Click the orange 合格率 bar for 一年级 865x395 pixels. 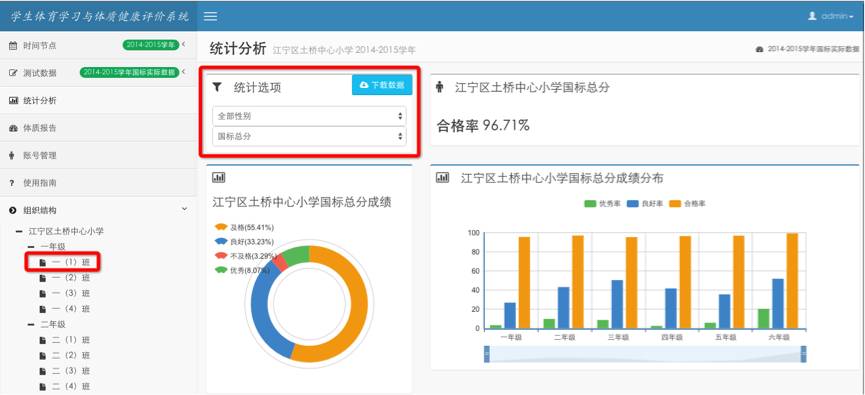(x=524, y=282)
